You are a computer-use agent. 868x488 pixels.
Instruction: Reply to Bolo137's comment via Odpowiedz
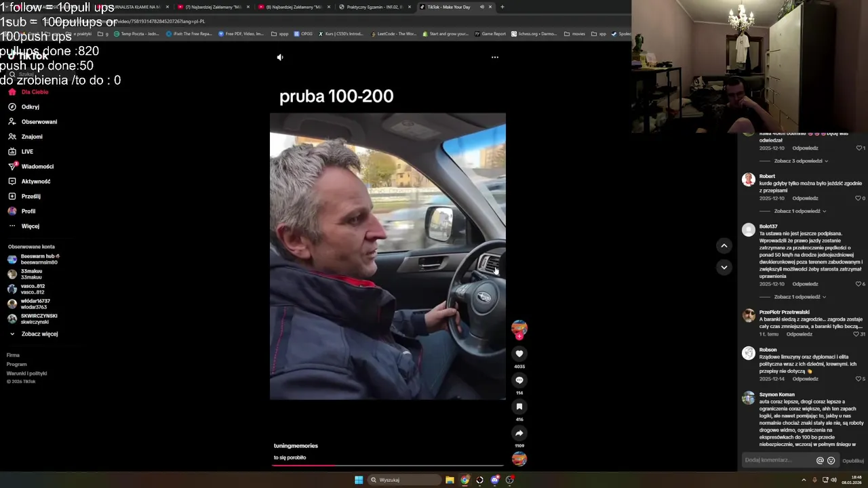(x=805, y=284)
